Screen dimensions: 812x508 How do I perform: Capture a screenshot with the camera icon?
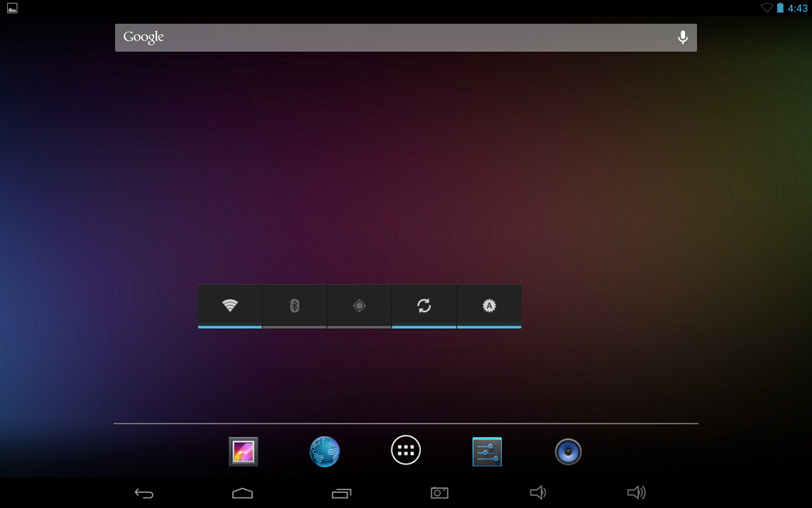[x=439, y=493]
